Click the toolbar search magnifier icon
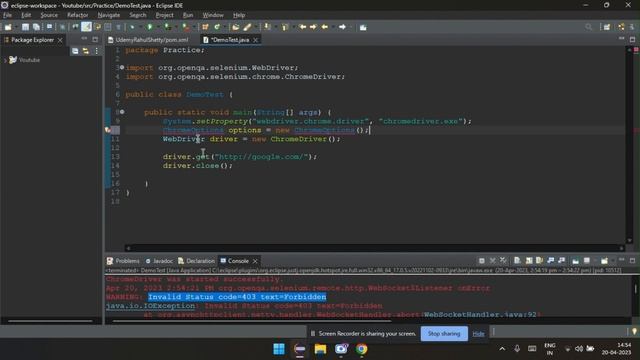640x360 pixels. tap(588, 27)
